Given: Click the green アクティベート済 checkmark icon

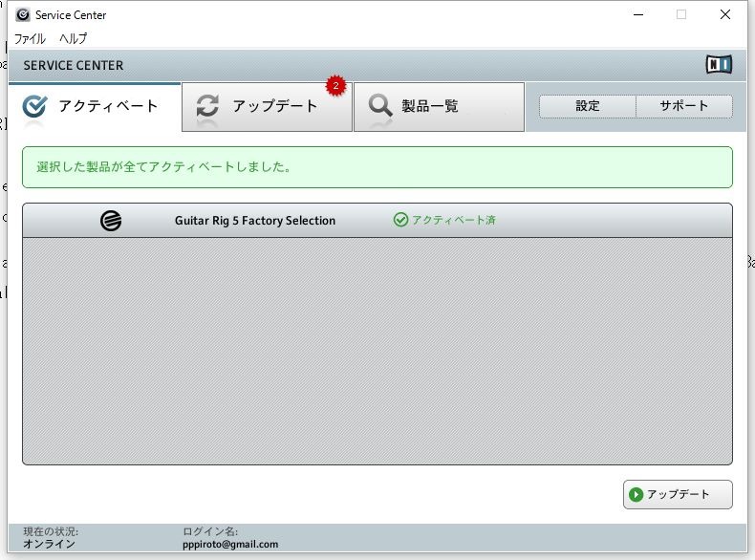Looking at the screenshot, I should [401, 220].
